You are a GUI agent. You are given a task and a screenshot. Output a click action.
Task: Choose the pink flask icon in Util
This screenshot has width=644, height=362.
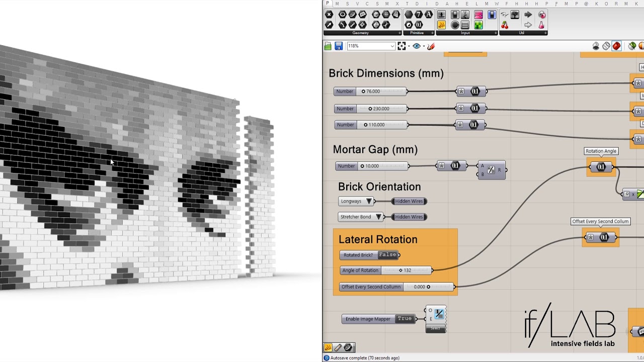click(542, 25)
